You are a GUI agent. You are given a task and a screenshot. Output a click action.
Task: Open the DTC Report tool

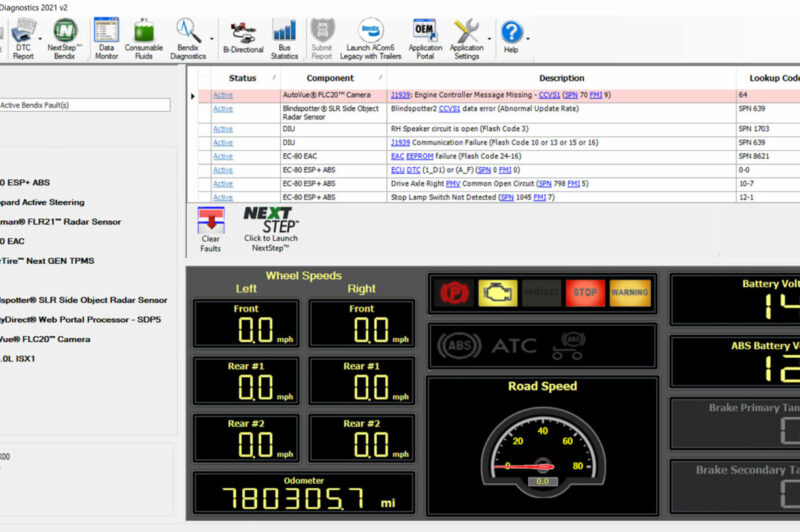(23, 39)
